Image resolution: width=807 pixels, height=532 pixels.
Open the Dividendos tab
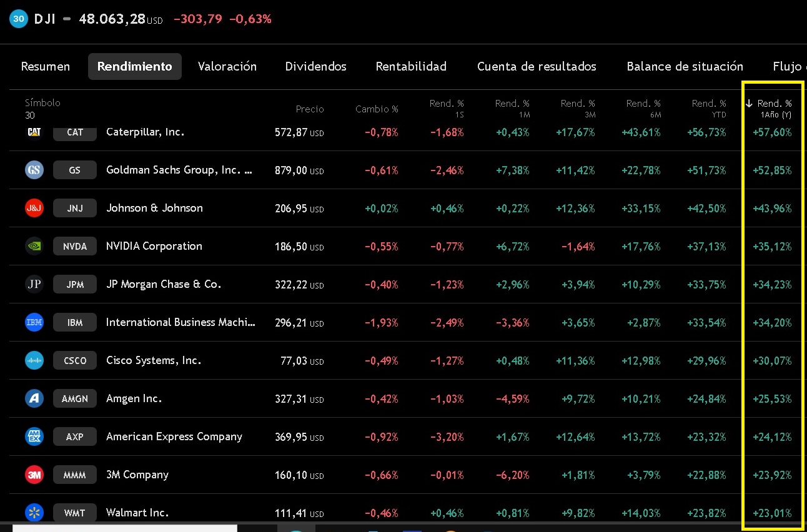tap(315, 66)
